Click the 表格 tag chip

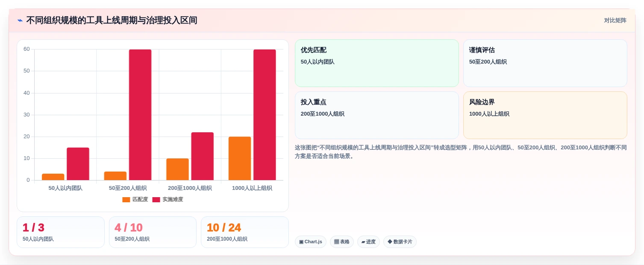pyautogui.click(x=342, y=242)
